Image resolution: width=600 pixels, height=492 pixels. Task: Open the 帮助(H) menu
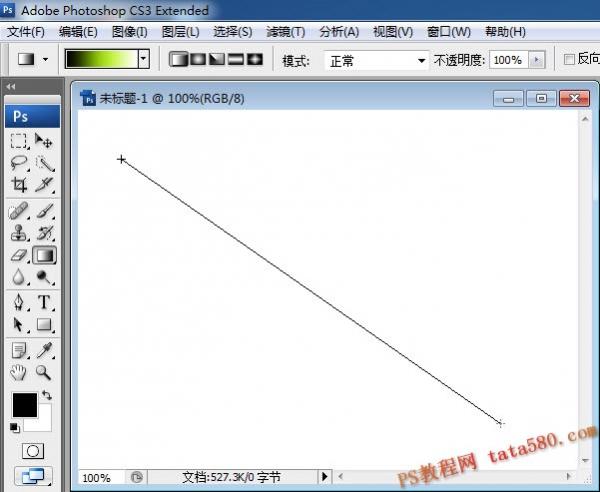click(x=505, y=32)
